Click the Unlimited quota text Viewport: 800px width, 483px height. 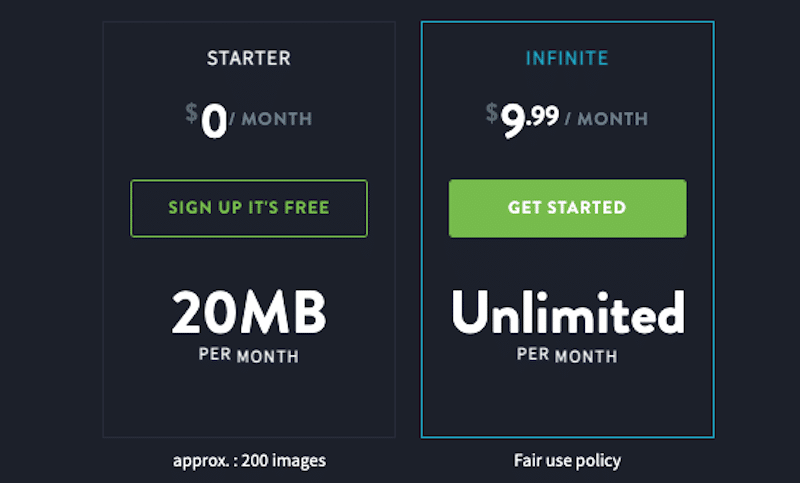coord(568,312)
